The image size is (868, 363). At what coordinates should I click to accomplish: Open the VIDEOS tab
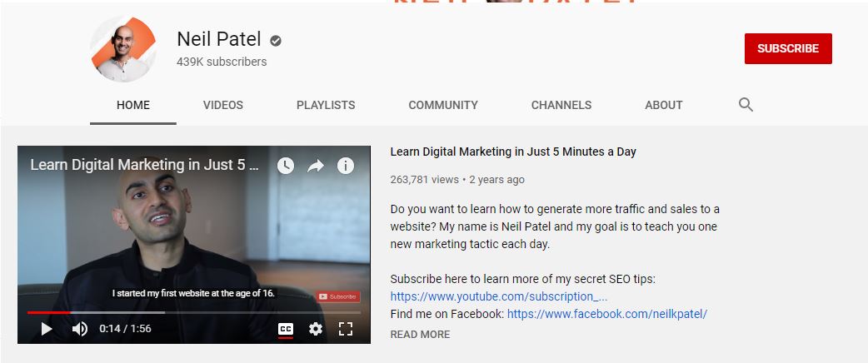point(223,105)
